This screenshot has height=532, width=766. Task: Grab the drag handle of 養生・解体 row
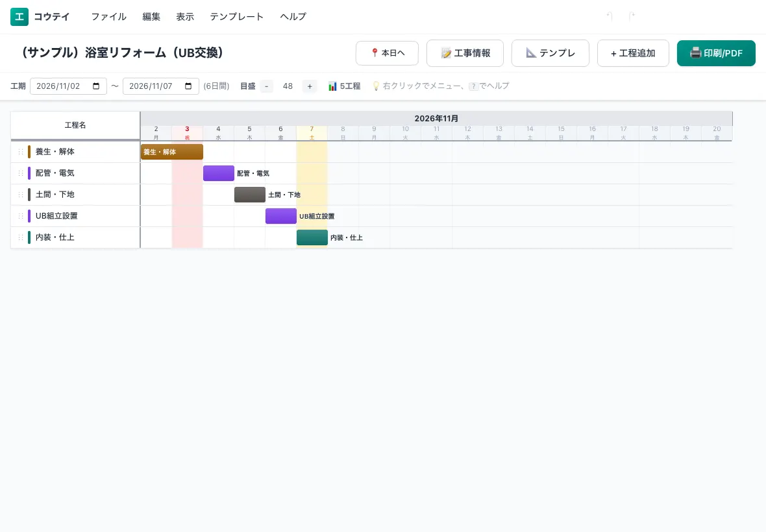(21, 152)
